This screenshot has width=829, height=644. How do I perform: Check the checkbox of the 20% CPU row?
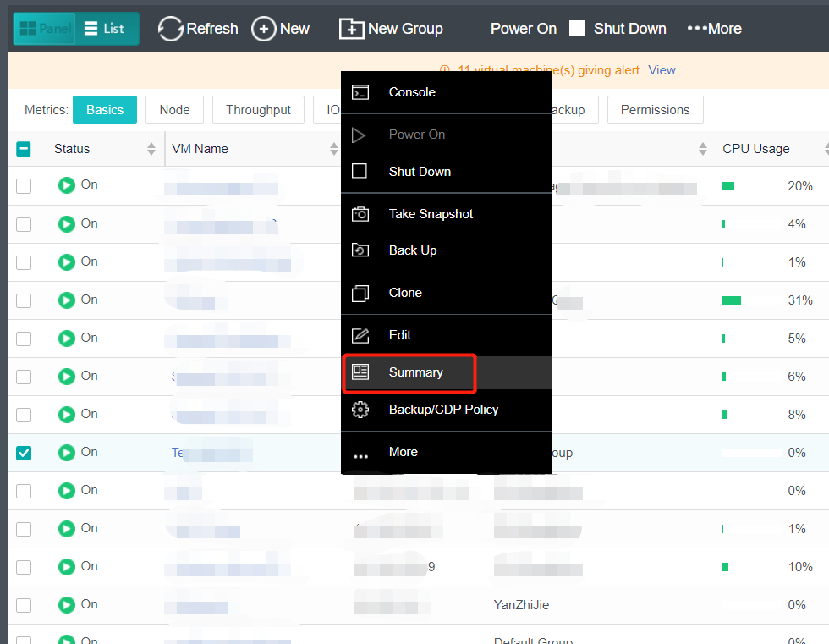click(24, 186)
